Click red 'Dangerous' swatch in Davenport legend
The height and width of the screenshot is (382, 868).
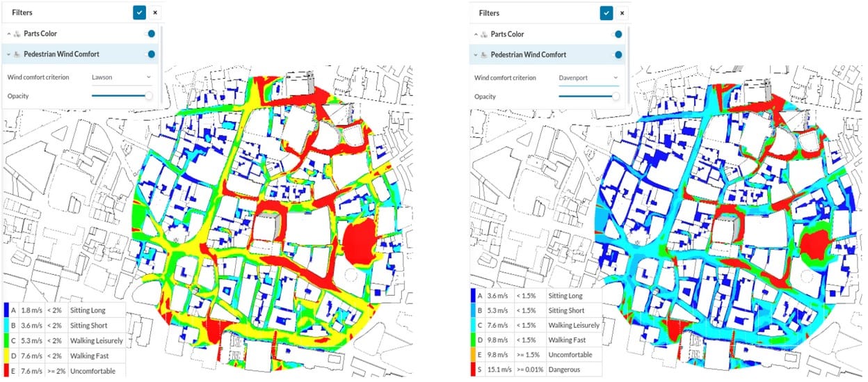click(473, 370)
